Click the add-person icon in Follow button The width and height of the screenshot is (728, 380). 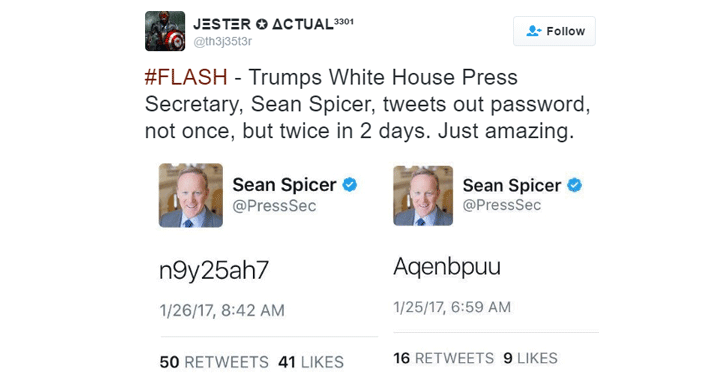point(534,31)
